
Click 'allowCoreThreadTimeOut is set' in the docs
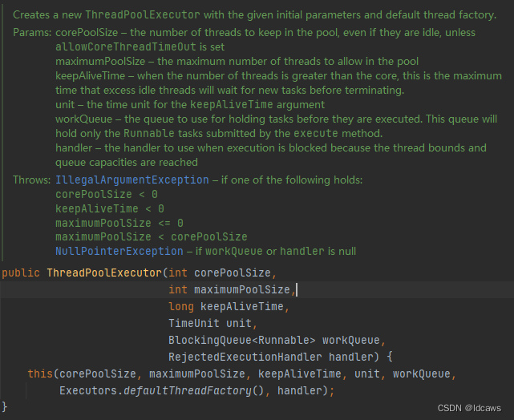coord(140,46)
